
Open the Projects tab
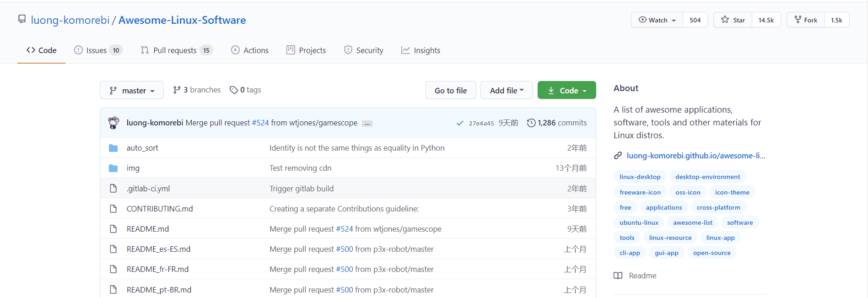pos(306,50)
